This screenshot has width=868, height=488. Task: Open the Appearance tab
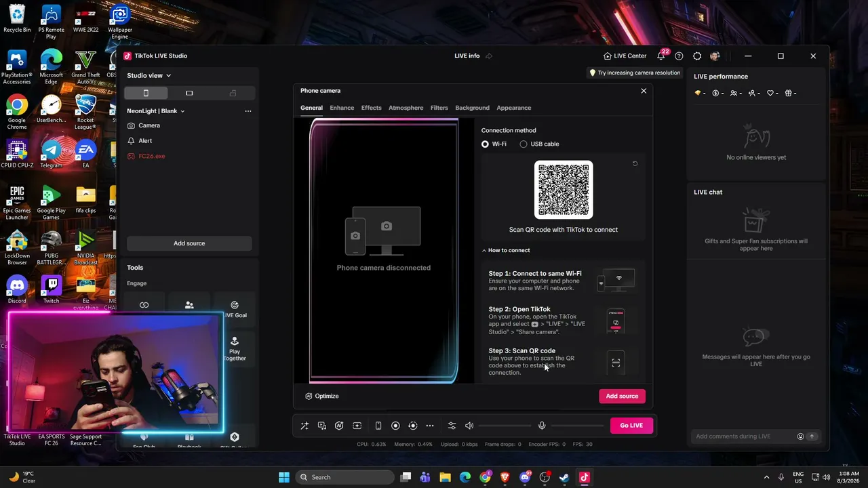(x=513, y=108)
